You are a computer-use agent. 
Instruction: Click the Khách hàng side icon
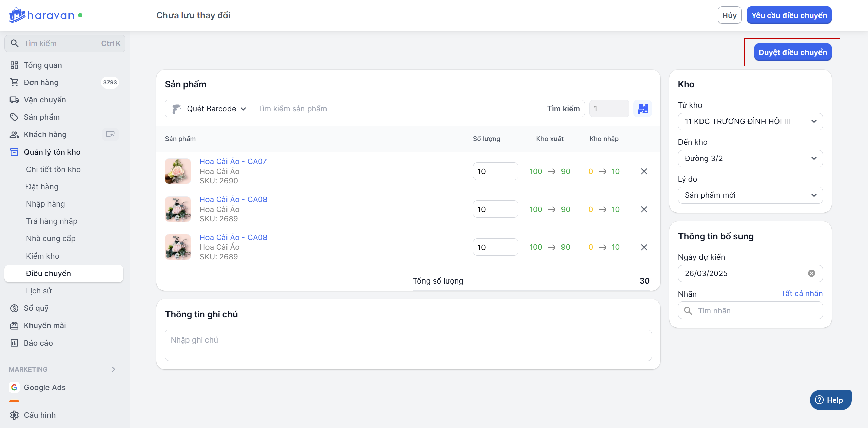click(x=110, y=134)
